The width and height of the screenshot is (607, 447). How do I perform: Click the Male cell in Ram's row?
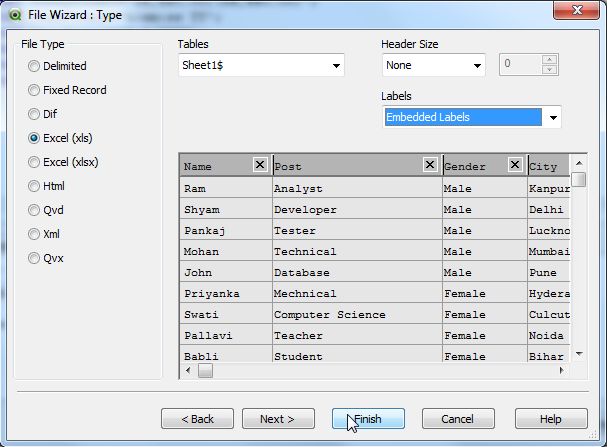485,188
